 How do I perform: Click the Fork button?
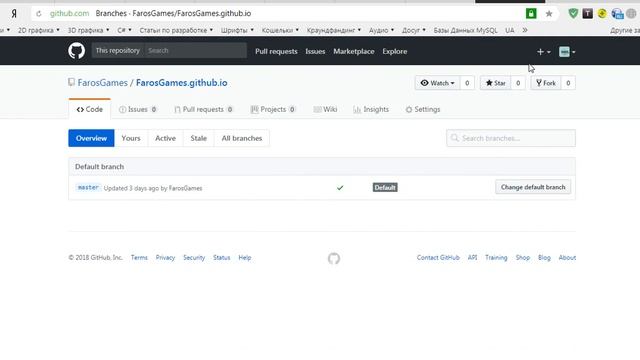546,83
